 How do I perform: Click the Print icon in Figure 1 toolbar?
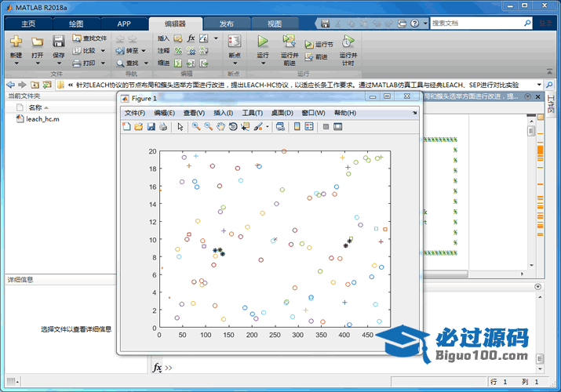pyautogui.click(x=163, y=126)
